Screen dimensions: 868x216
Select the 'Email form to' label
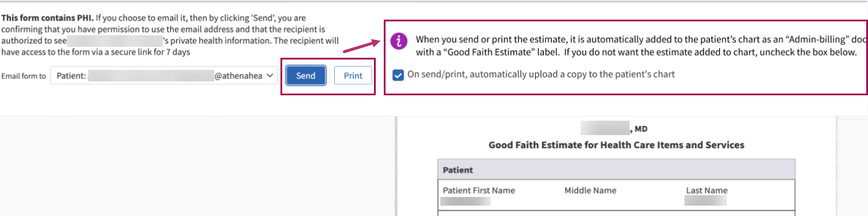point(24,76)
